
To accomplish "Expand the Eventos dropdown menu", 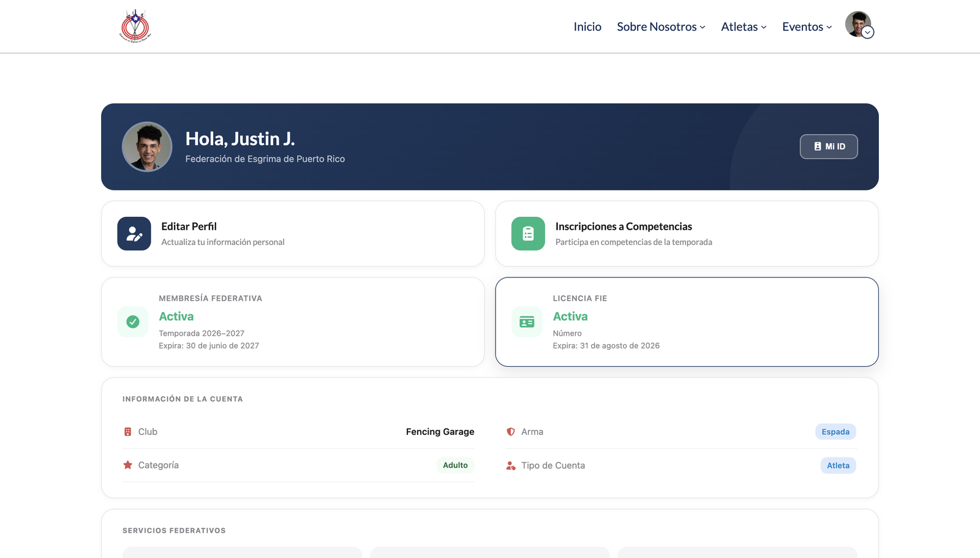I will tap(807, 26).
